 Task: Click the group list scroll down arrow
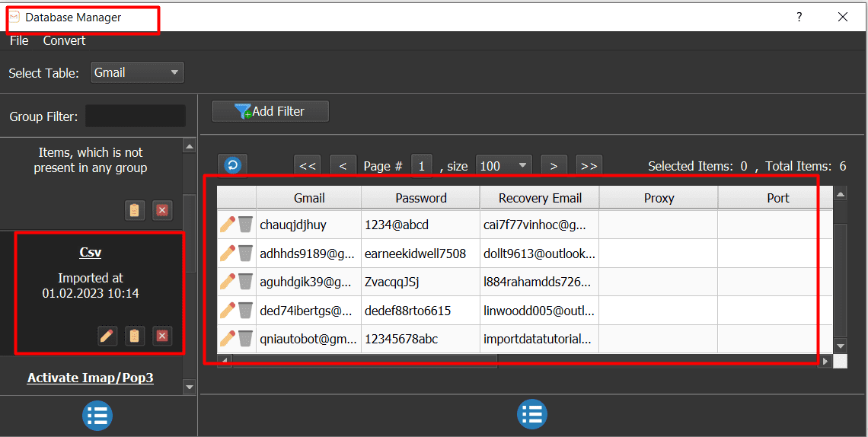tap(190, 387)
